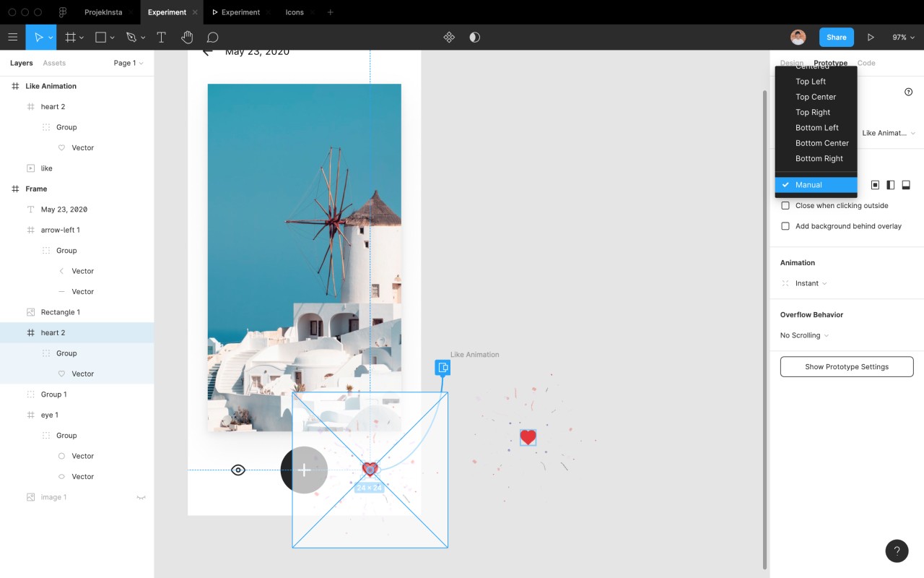Open shape tool options arrow
This screenshot has width=924, height=578.
click(113, 38)
